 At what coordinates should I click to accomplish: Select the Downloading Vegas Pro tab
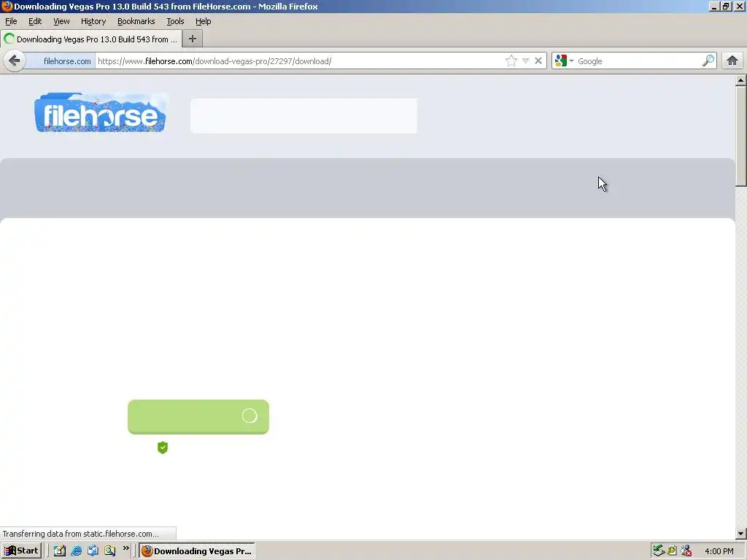(91, 39)
